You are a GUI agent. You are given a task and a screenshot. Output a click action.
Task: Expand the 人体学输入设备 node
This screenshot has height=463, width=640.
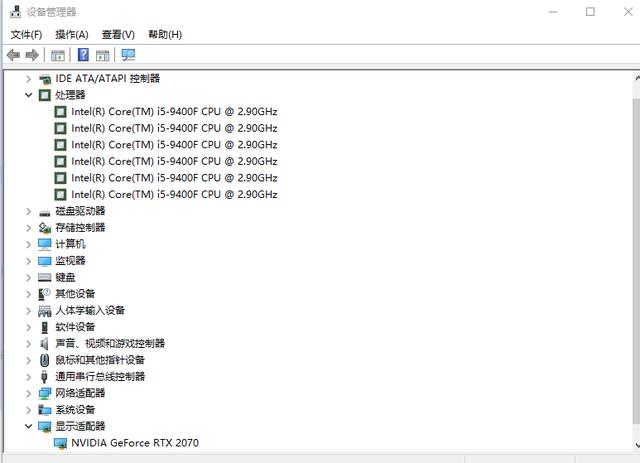click(29, 311)
